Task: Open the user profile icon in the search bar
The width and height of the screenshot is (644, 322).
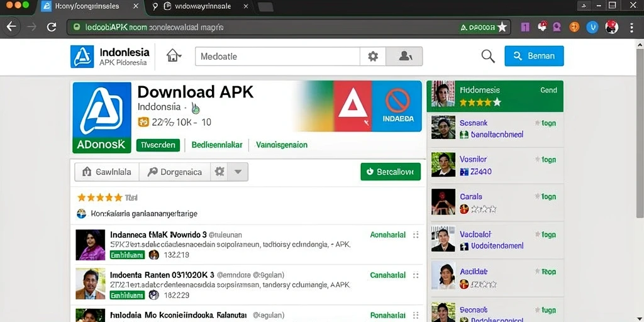Action: coord(404,56)
